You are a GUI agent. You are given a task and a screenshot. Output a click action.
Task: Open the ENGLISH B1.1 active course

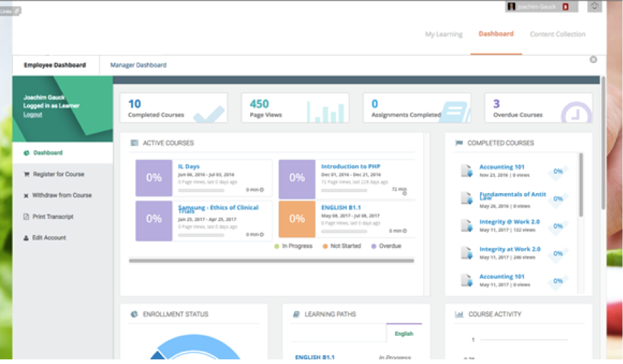pyautogui.click(x=341, y=207)
